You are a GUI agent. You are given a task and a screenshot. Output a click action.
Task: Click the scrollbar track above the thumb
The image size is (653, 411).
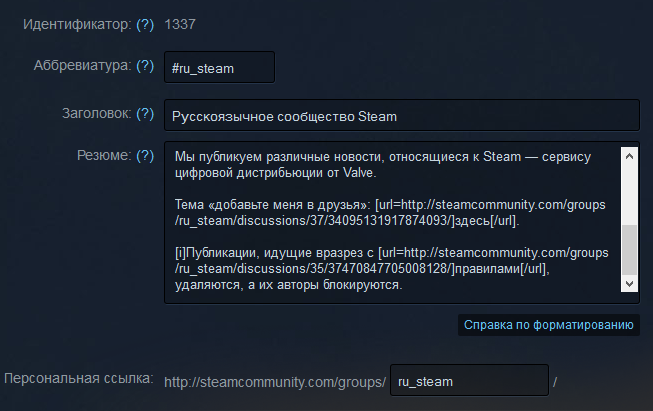[629, 195]
